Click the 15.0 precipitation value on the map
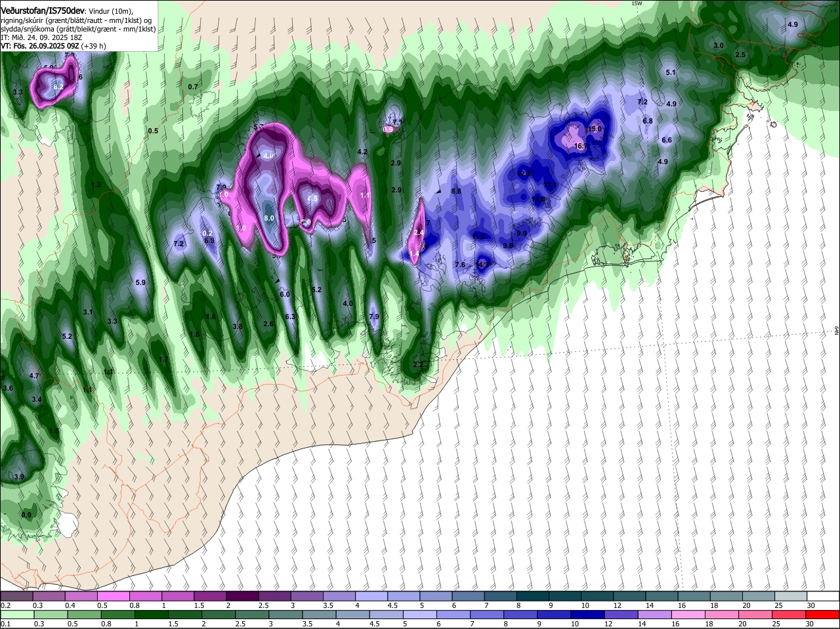840x629 pixels. [595, 129]
